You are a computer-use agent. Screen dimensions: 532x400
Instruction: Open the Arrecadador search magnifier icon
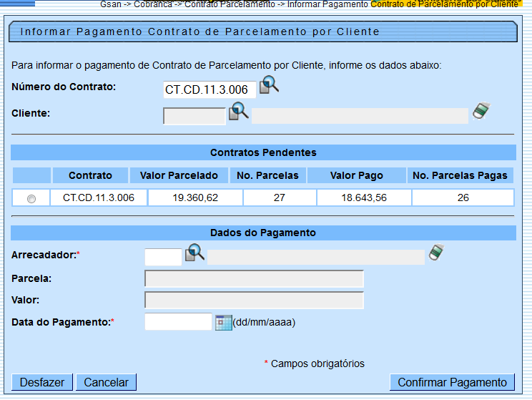click(x=194, y=253)
